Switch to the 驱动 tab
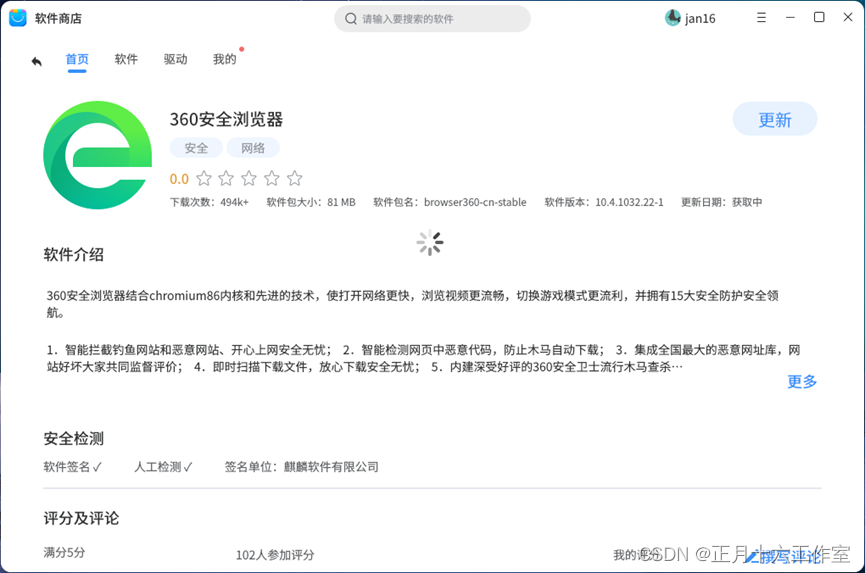The width and height of the screenshot is (865, 573). tap(175, 59)
